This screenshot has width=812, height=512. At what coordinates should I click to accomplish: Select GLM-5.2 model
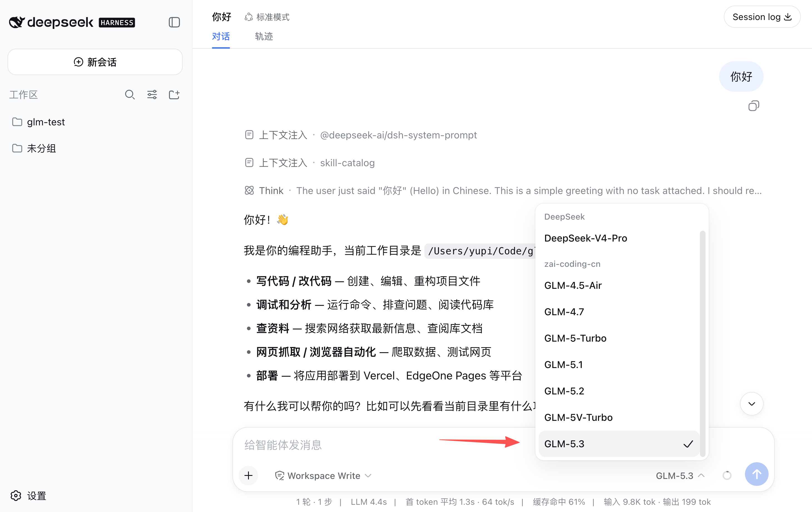(x=619, y=391)
